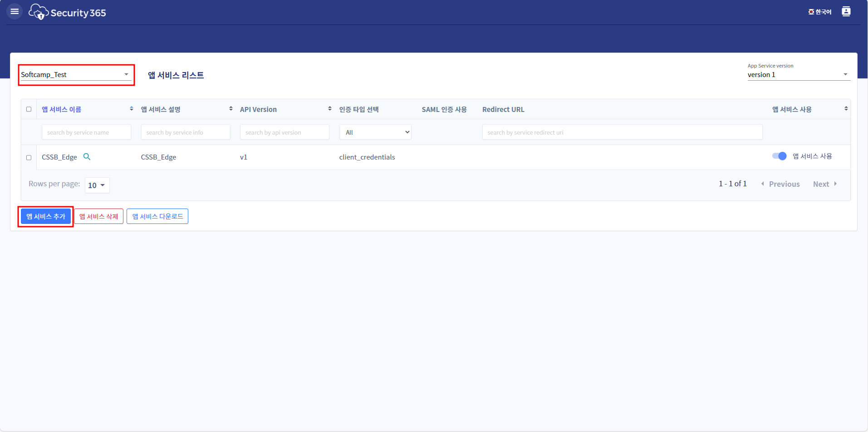The height and width of the screenshot is (432, 868).
Task: Click the 앱 서비스 삭제 button
Action: (99, 217)
